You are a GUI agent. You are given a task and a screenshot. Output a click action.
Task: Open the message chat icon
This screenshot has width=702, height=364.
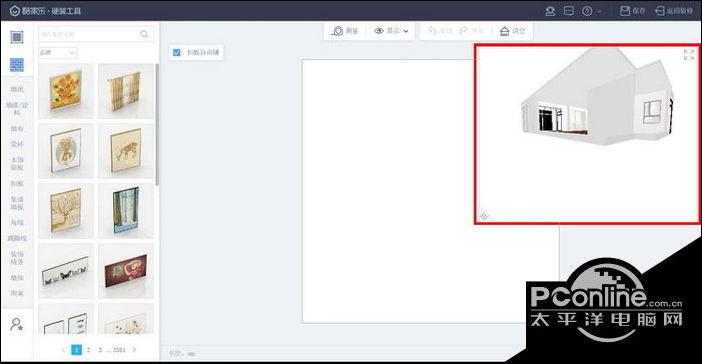(x=569, y=11)
